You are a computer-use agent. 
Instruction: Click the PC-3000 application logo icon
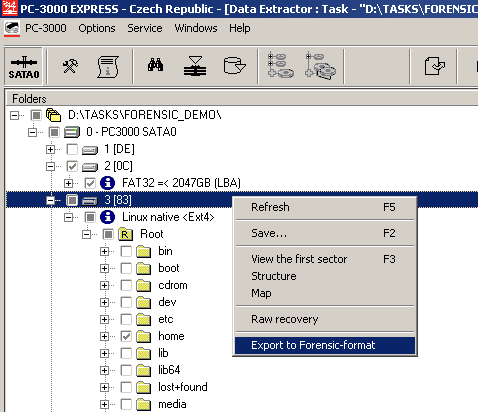pos(12,29)
